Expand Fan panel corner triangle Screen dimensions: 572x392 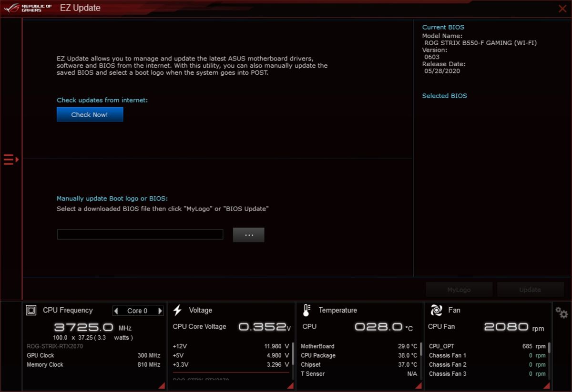[x=547, y=385]
